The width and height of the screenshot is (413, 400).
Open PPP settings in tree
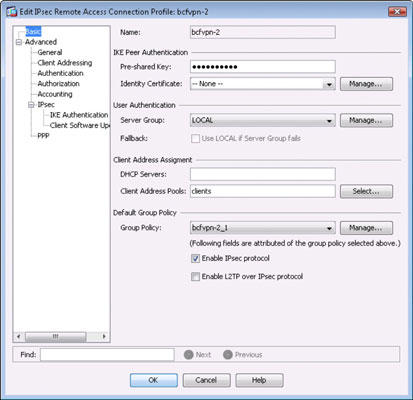43,136
